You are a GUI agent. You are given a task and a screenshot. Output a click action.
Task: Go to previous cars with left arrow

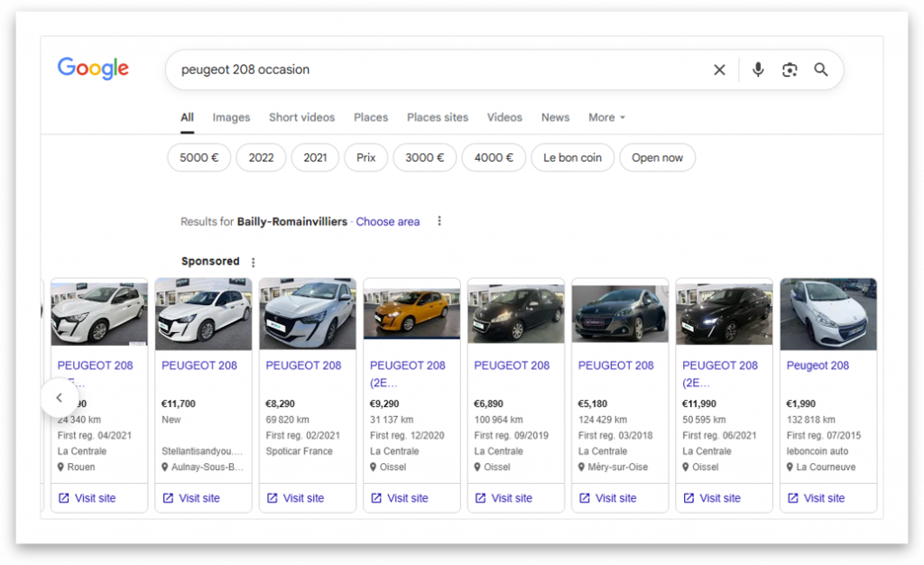coord(59,398)
